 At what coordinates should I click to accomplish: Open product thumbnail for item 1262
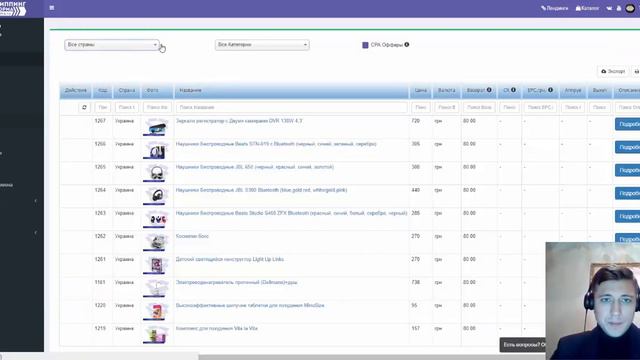tap(156, 242)
